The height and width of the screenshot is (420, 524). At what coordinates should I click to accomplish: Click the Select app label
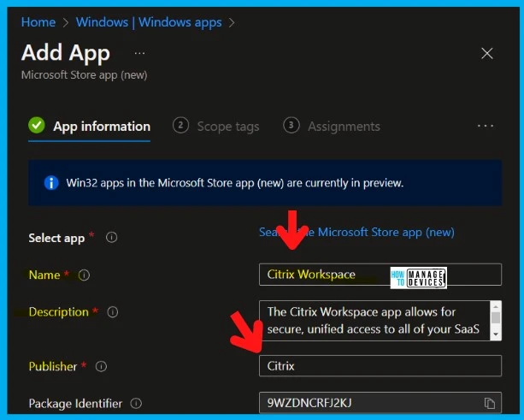[x=56, y=238]
